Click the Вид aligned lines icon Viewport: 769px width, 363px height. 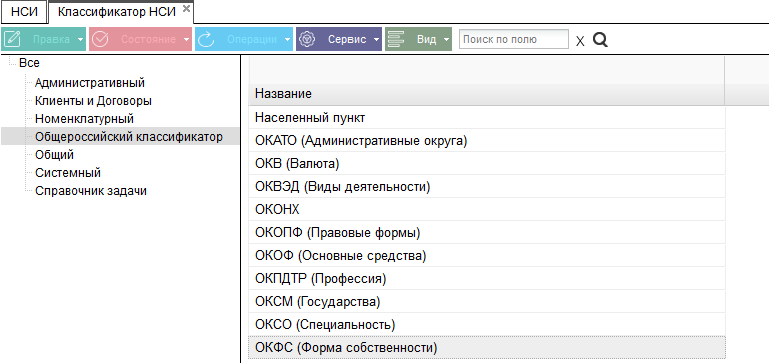click(396, 39)
